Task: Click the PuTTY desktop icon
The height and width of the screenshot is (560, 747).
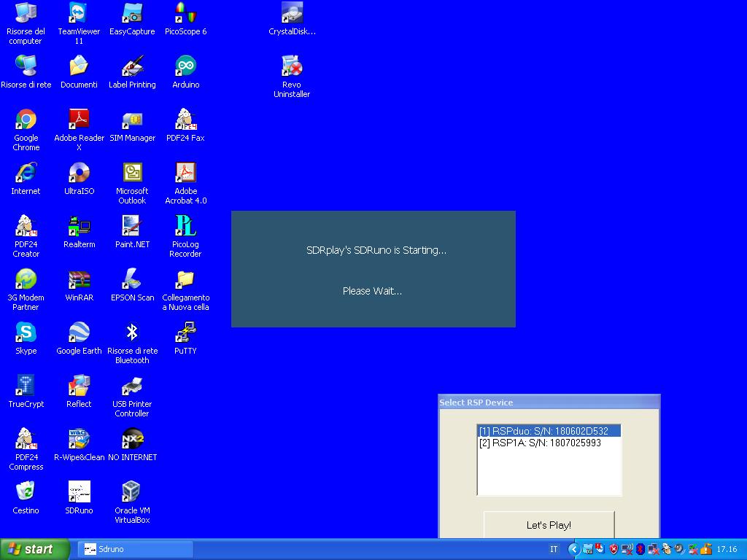Action: [185, 332]
